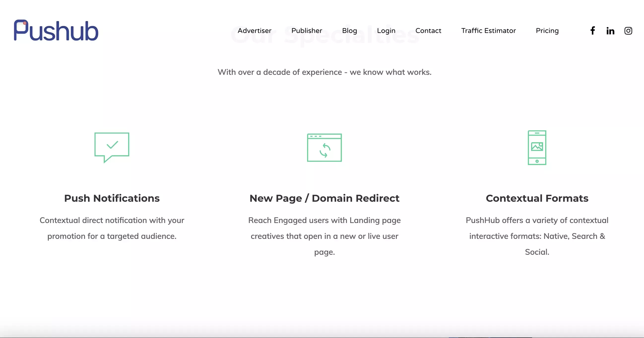Open the Facebook social icon
Screen dimensions: 644x338
(592, 30)
